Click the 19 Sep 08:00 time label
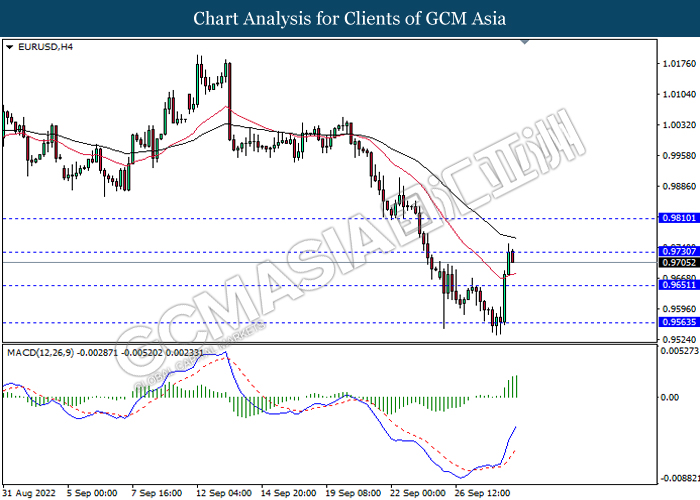Image resolution: width=700 pixels, height=500 pixels. [354, 493]
